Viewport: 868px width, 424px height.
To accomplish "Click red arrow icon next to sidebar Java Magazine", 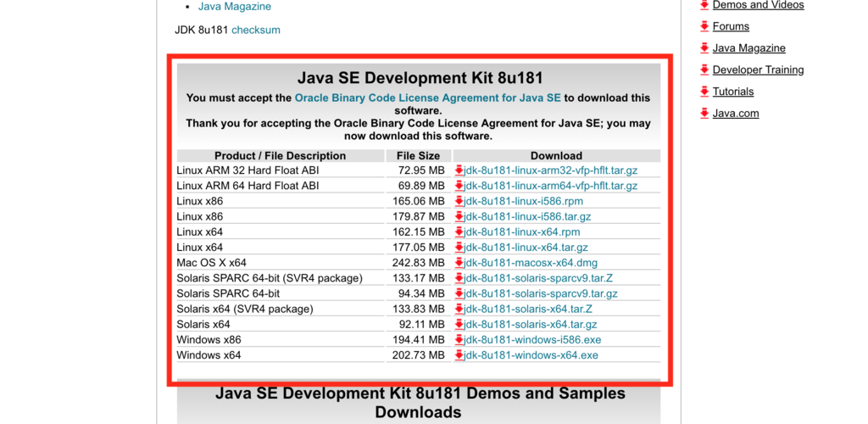I will pos(704,48).
